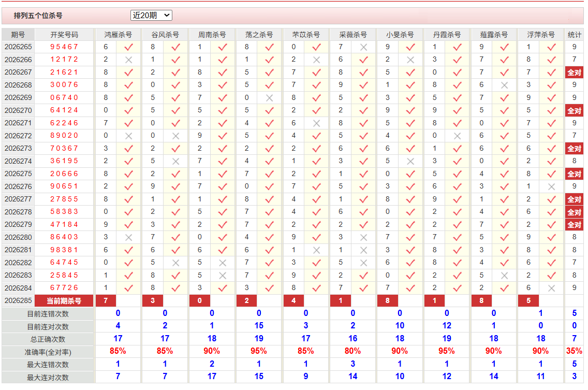The width and height of the screenshot is (588, 390).
Task: Click the 目前连错次数 row label
Action: click(48, 314)
